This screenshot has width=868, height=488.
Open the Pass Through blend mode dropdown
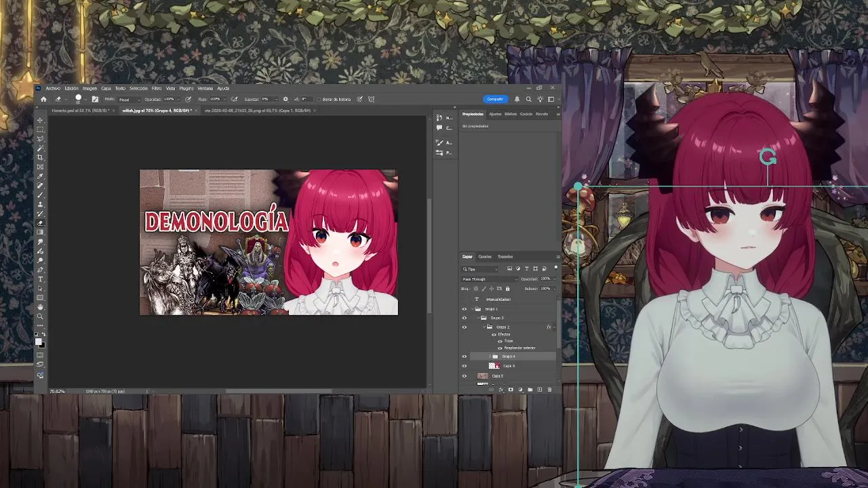click(490, 279)
